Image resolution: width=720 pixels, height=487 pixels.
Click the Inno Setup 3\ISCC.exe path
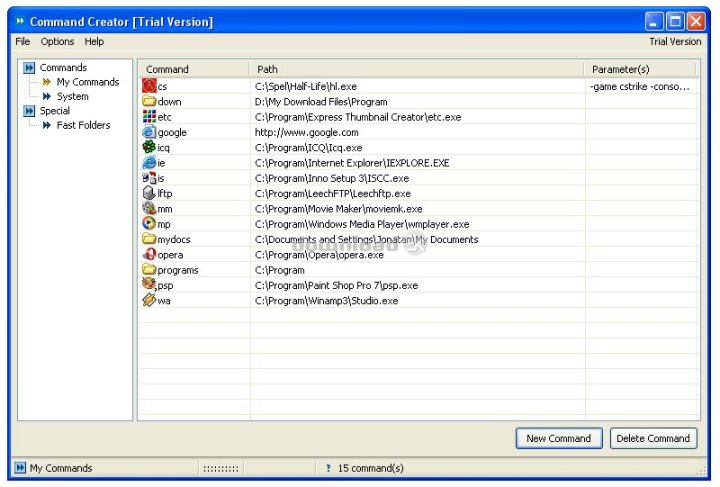(x=332, y=178)
